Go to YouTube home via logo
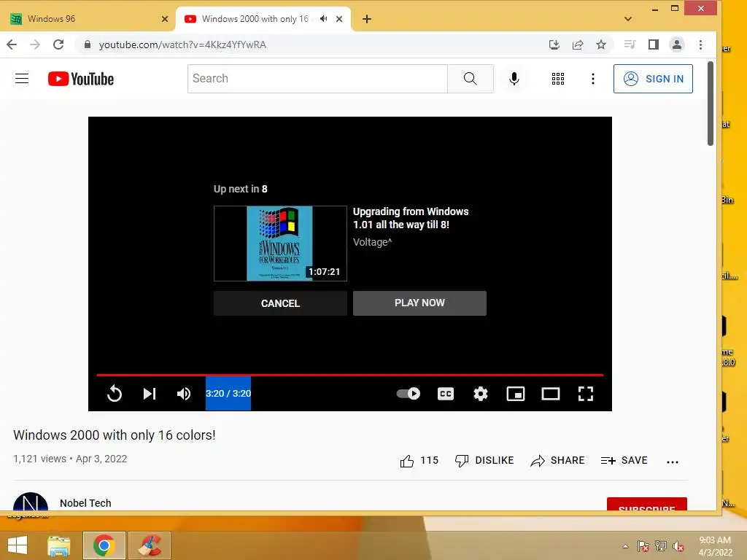The image size is (747, 560). pos(81,79)
